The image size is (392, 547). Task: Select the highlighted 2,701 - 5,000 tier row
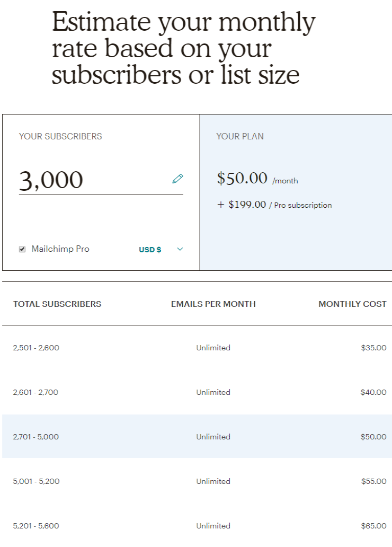click(196, 437)
